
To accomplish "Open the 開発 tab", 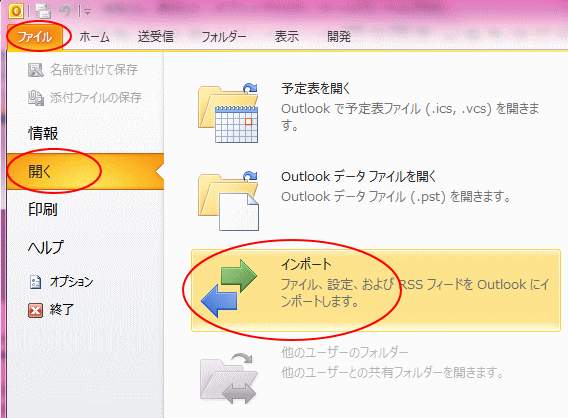I will (x=339, y=37).
